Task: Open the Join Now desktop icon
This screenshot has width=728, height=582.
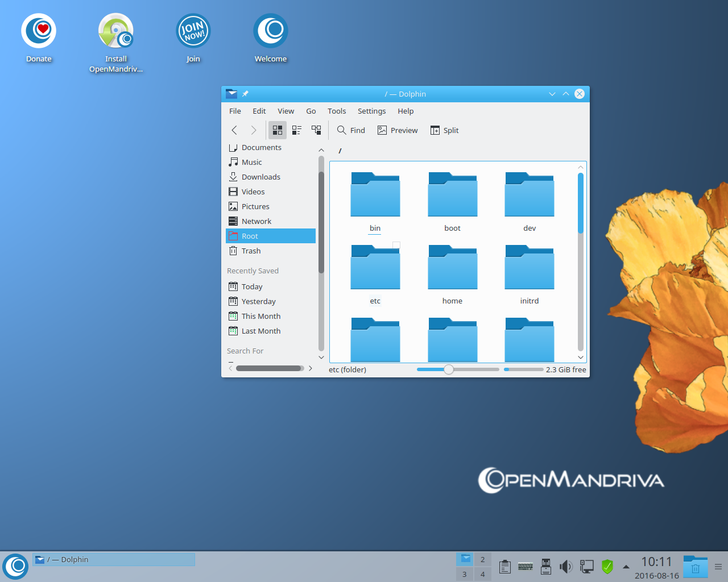Action: point(193,38)
